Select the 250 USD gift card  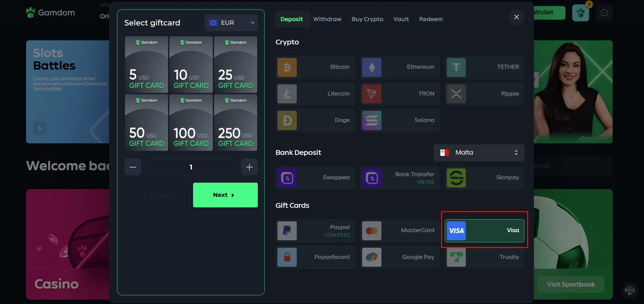click(x=235, y=123)
